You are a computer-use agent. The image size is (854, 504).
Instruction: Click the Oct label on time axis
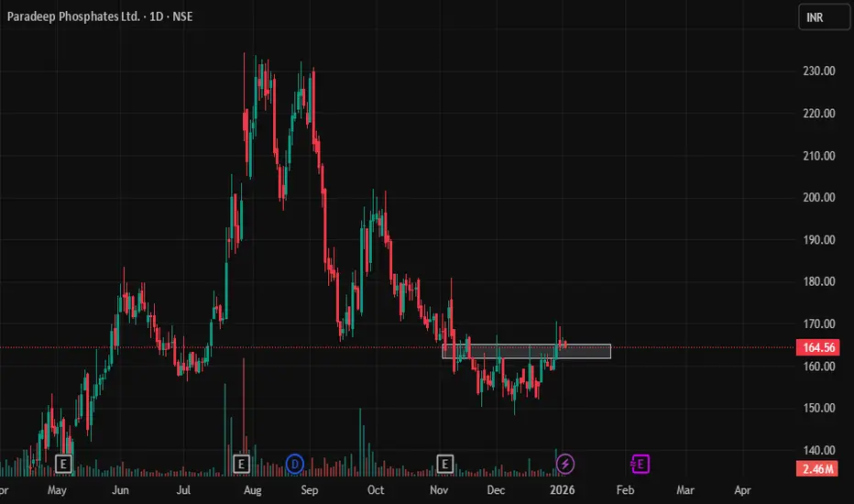click(376, 490)
